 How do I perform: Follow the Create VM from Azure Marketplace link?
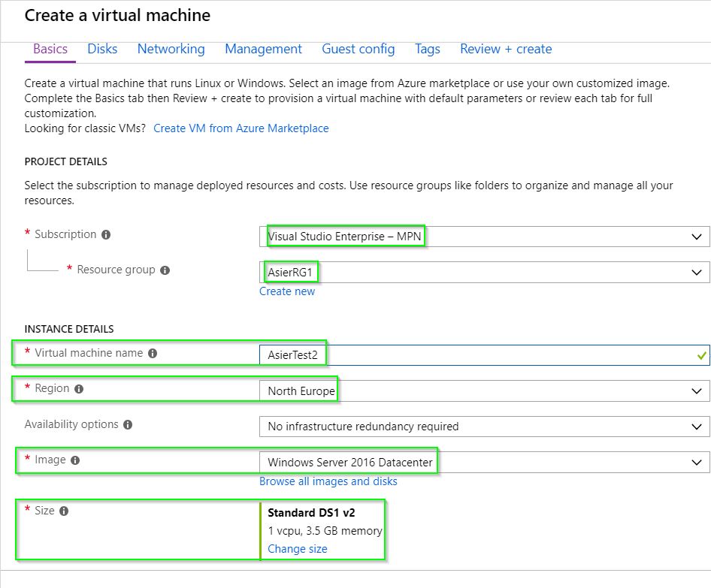[241, 128]
